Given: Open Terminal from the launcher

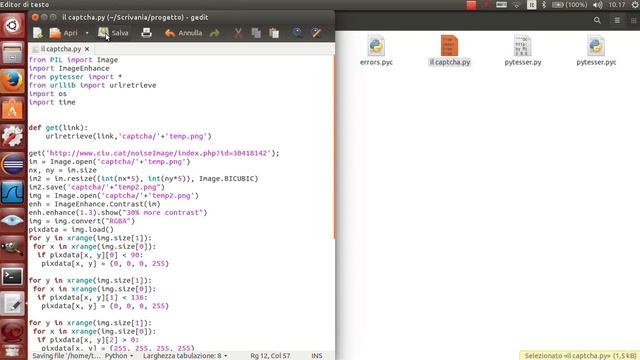Looking at the screenshot, I should [12, 276].
